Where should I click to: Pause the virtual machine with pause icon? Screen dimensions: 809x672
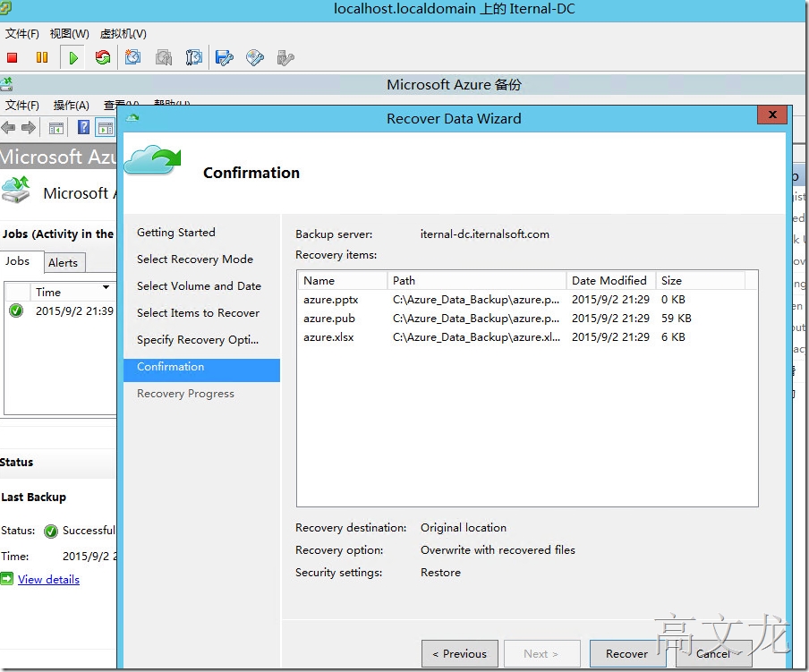point(42,57)
